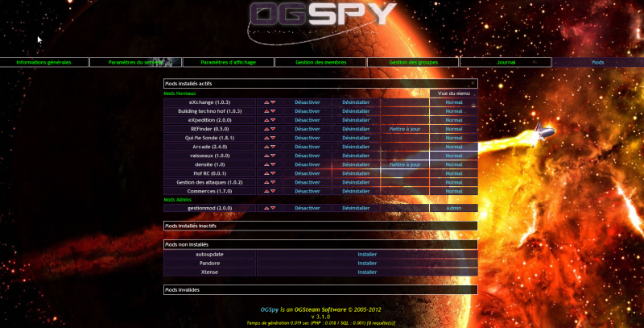This screenshot has width=644, height=328.
Task: Click the OGSpy link in the footer
Action: point(270,309)
